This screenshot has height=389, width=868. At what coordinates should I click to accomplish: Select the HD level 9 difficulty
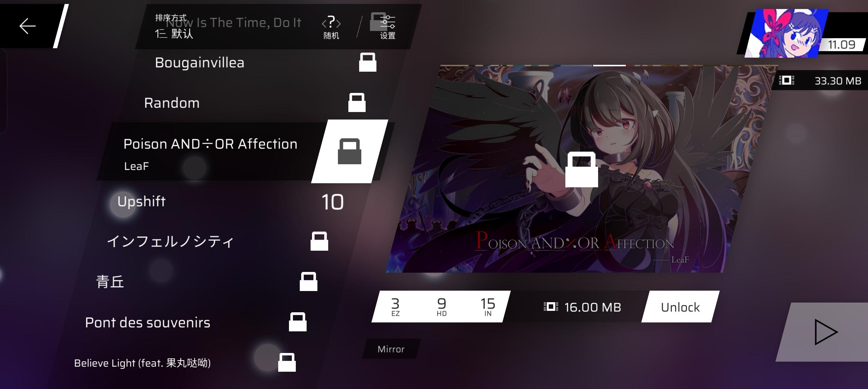click(442, 307)
